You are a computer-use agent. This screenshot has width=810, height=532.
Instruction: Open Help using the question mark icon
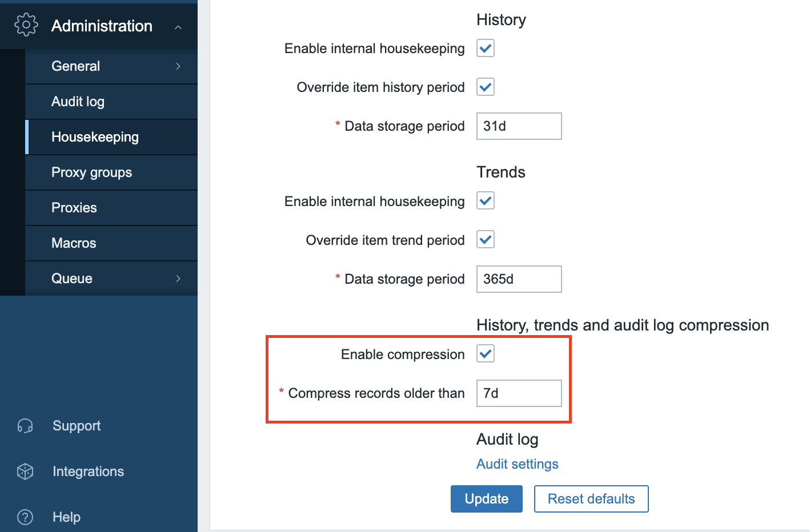(x=25, y=517)
